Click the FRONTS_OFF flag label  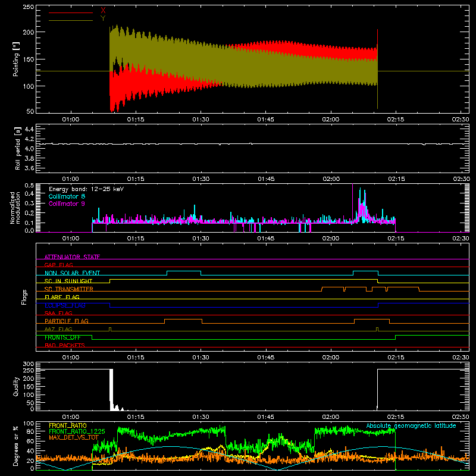tap(62, 337)
